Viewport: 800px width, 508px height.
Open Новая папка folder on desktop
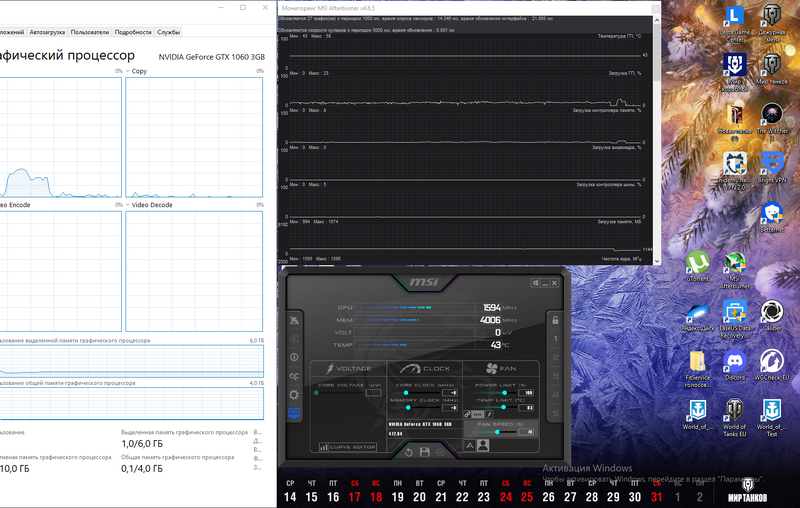735,122
